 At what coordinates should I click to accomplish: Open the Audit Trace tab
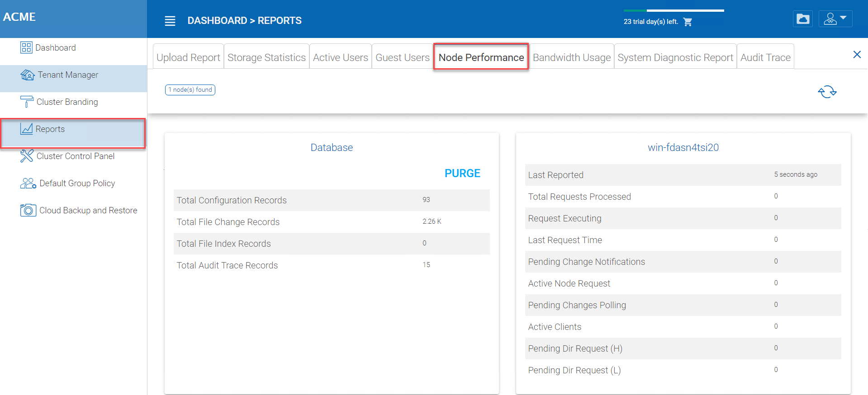pyautogui.click(x=765, y=57)
